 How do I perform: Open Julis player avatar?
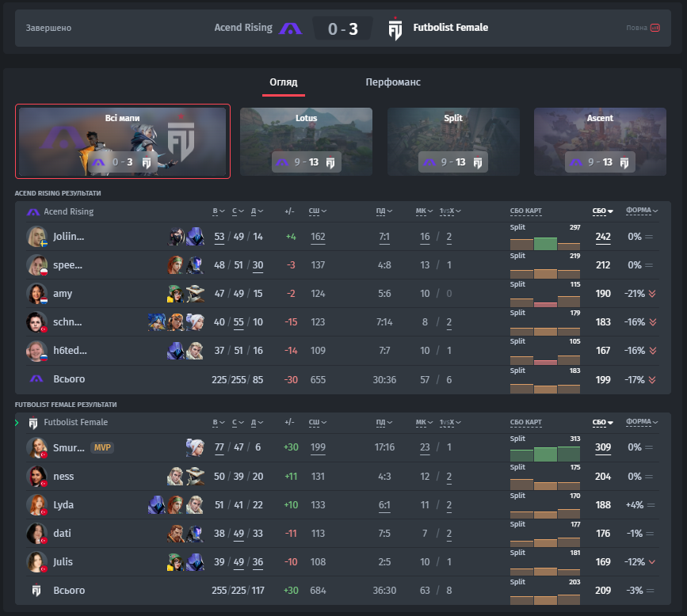(36, 561)
